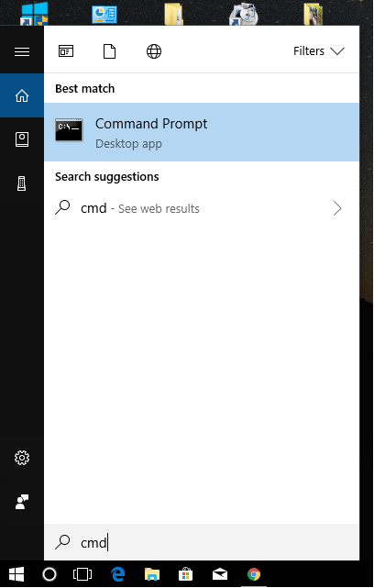The height and width of the screenshot is (588, 374).
Task: Click the devices tower icon in sidebar
Action: 22,183
